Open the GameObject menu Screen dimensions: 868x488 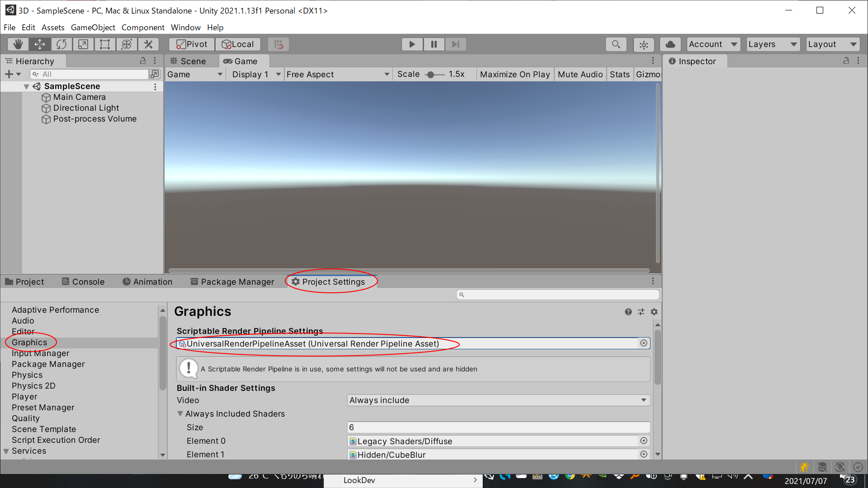(x=93, y=28)
